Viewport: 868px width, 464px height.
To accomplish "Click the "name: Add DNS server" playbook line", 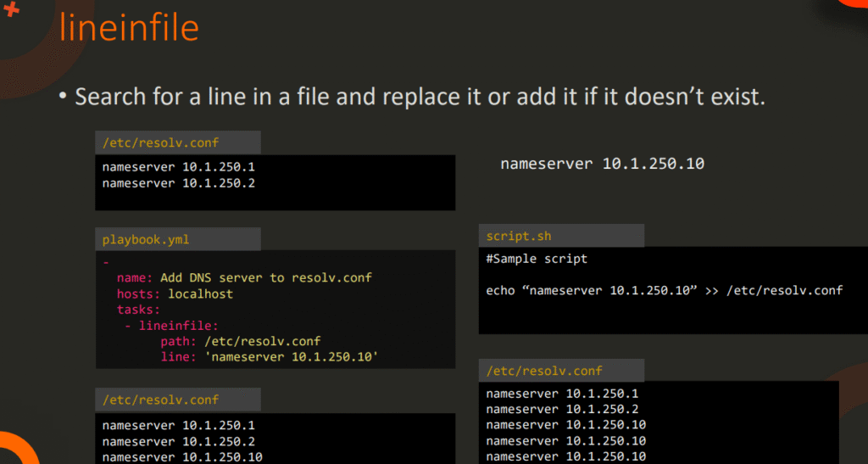I will [244, 277].
